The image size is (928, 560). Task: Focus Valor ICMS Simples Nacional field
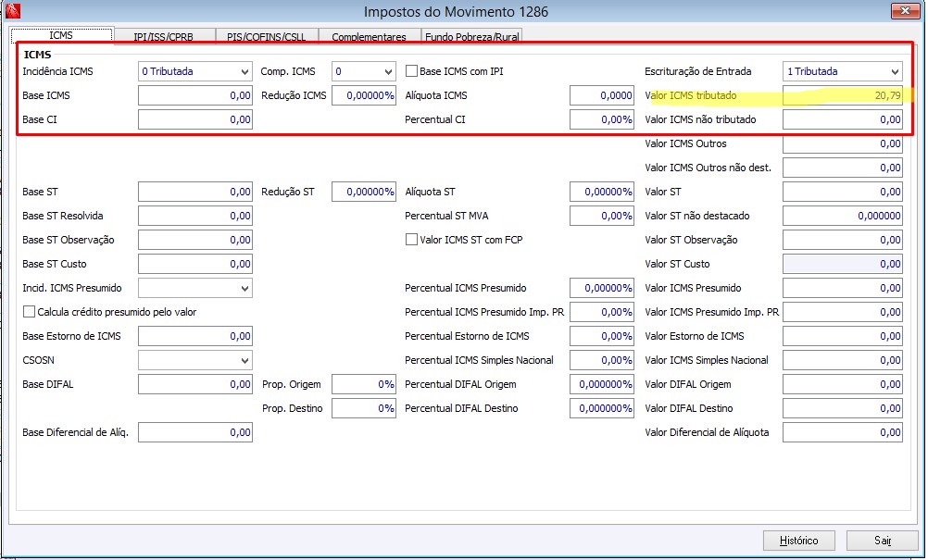point(842,360)
